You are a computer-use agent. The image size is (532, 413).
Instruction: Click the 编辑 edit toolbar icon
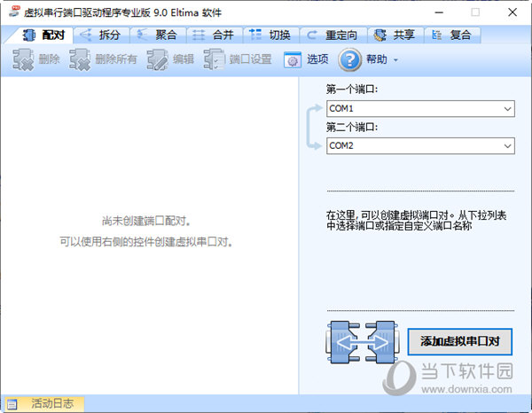point(158,59)
